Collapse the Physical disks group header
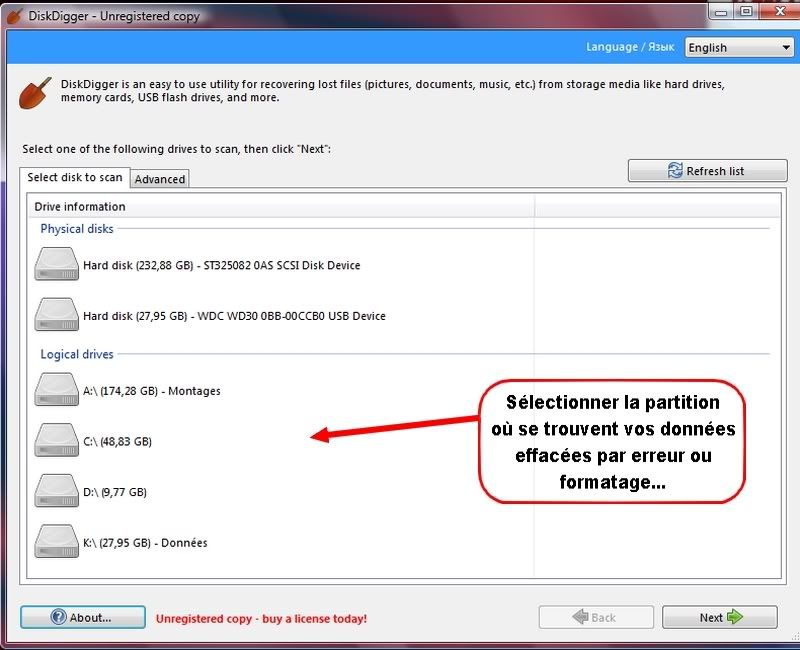 click(77, 229)
